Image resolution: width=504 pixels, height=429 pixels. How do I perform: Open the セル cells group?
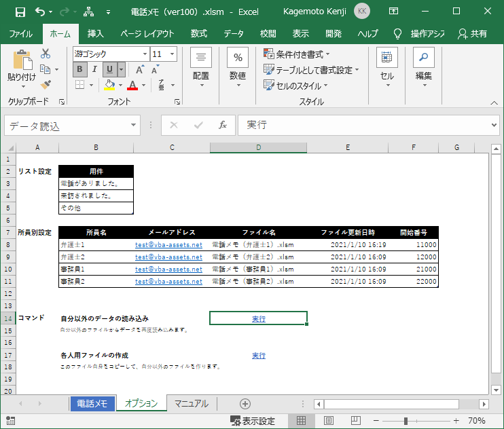tap(387, 67)
